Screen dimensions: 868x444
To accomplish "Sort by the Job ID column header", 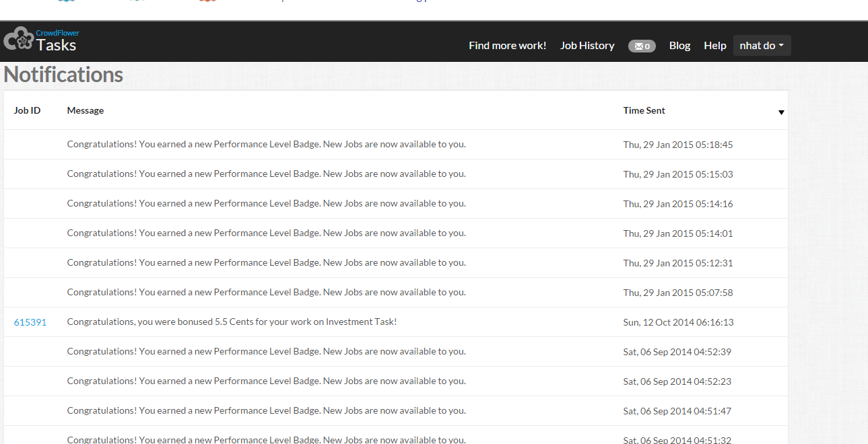I will [27, 110].
